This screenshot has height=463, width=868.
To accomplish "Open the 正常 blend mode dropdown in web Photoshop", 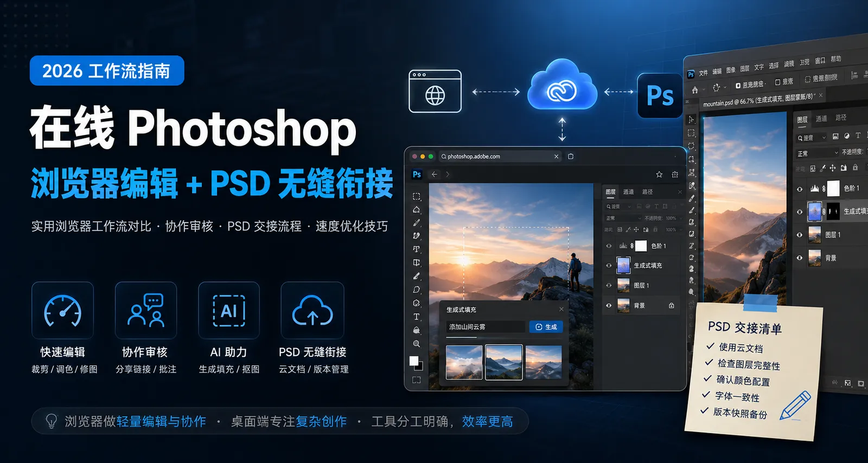I will pos(623,218).
